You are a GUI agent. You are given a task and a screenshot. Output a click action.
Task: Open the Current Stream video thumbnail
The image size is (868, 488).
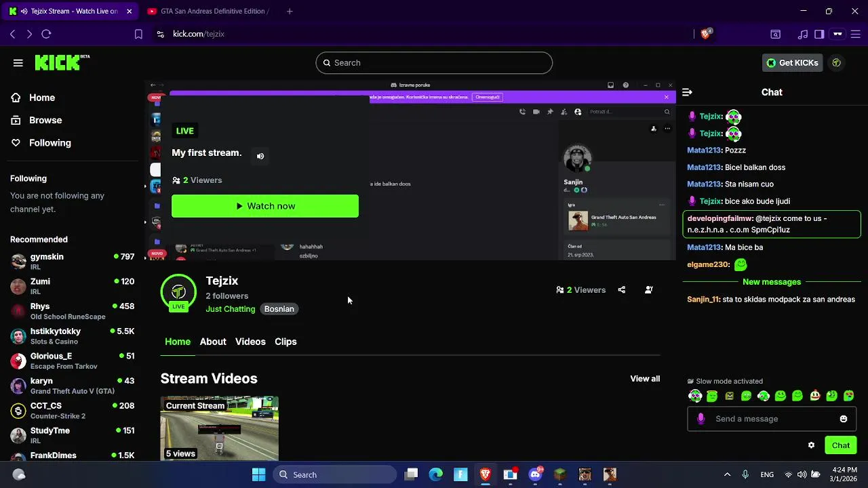220,428
